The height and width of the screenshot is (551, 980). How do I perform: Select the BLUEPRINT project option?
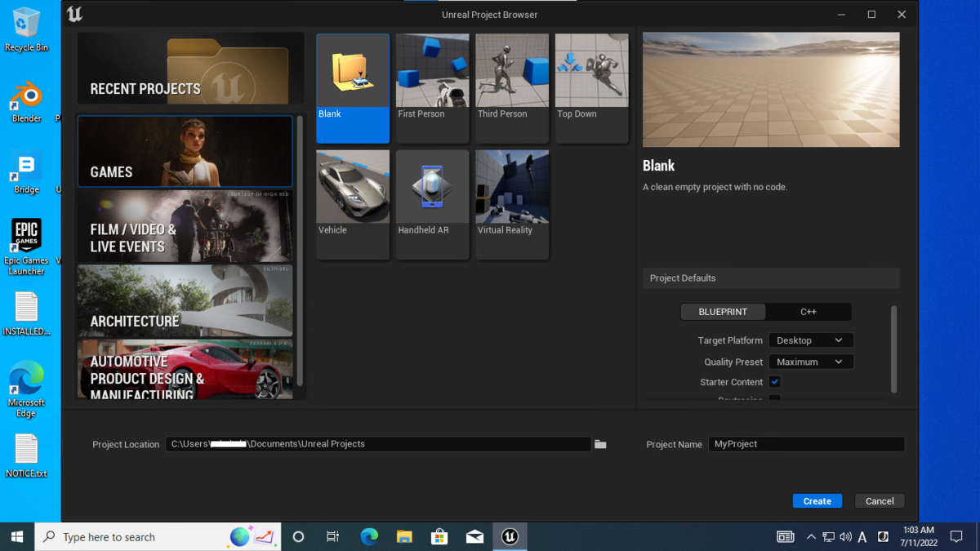722,311
